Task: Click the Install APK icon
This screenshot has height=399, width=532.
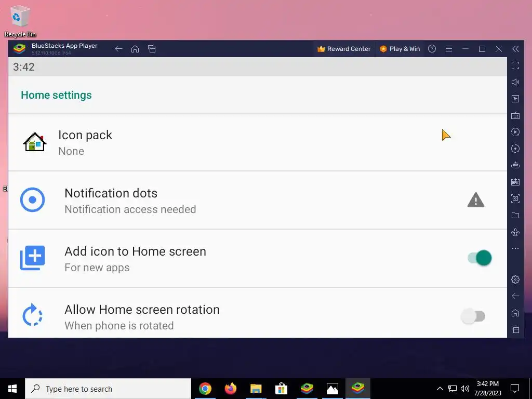Action: (515, 182)
